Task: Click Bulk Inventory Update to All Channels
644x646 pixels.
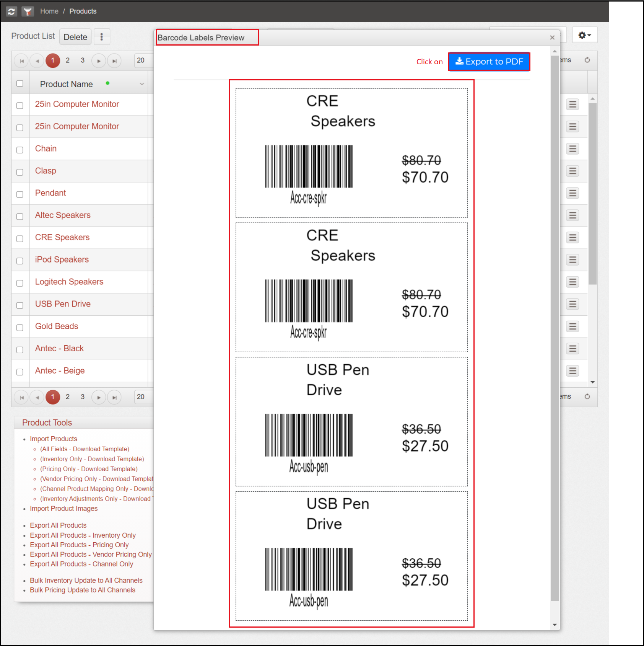Action: tap(86, 581)
